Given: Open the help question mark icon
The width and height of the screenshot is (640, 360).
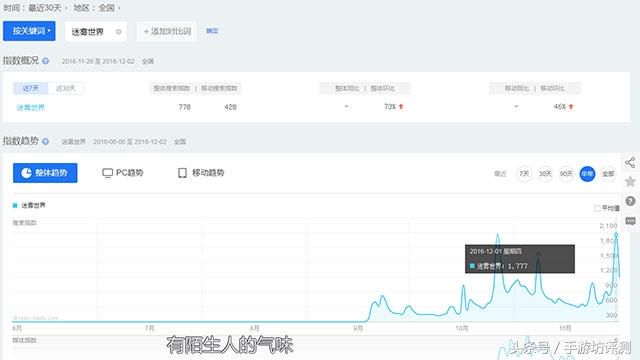Looking at the screenshot, I should point(630,201).
